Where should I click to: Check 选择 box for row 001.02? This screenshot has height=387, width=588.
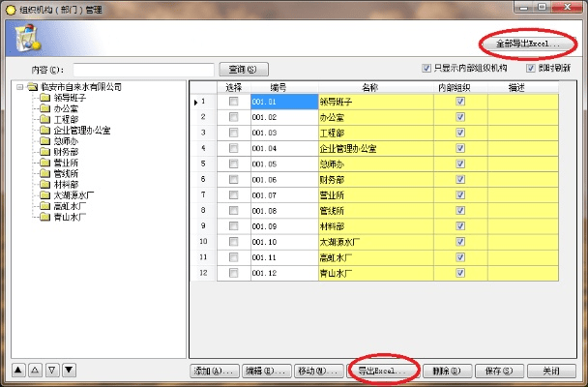point(233,117)
